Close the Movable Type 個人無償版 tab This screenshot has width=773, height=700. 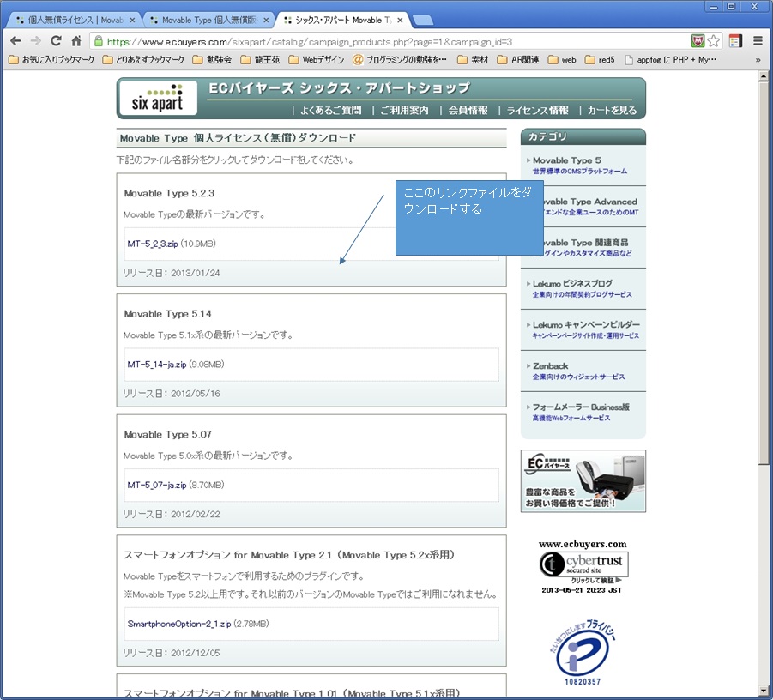pyautogui.click(x=266, y=21)
